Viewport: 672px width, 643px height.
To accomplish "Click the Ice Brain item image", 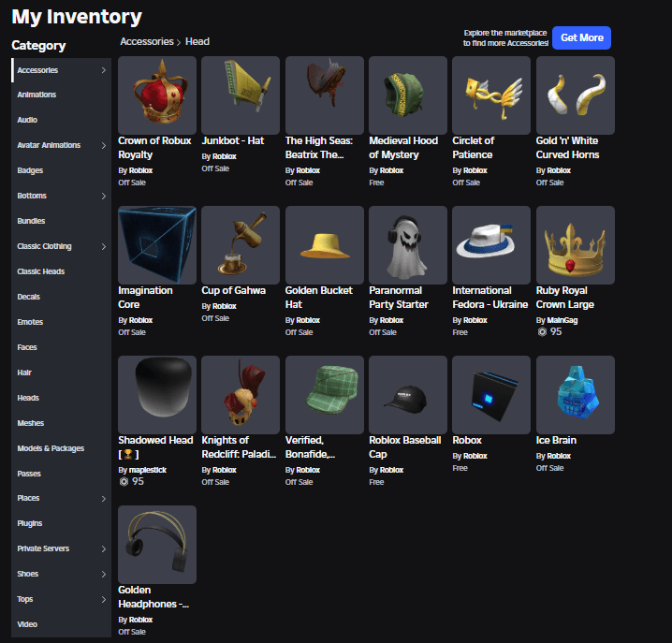I will click(575, 394).
